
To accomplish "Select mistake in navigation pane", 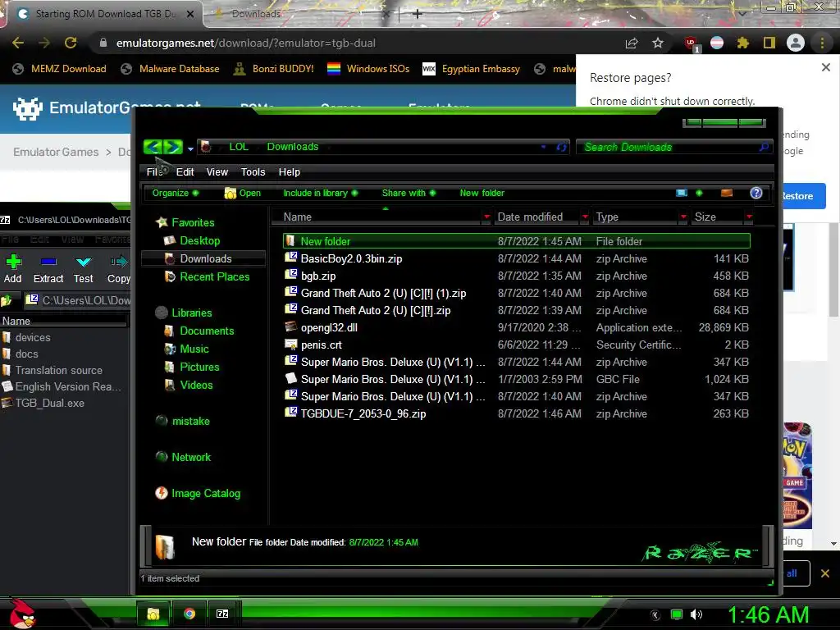I will click(x=190, y=421).
